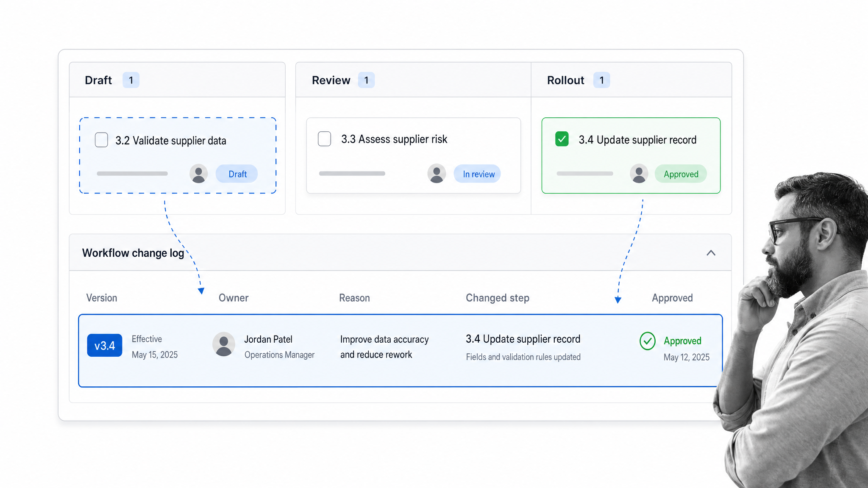Uncheck the 3.4 Update supplier record checkbox
The height and width of the screenshot is (488, 868).
click(x=562, y=139)
